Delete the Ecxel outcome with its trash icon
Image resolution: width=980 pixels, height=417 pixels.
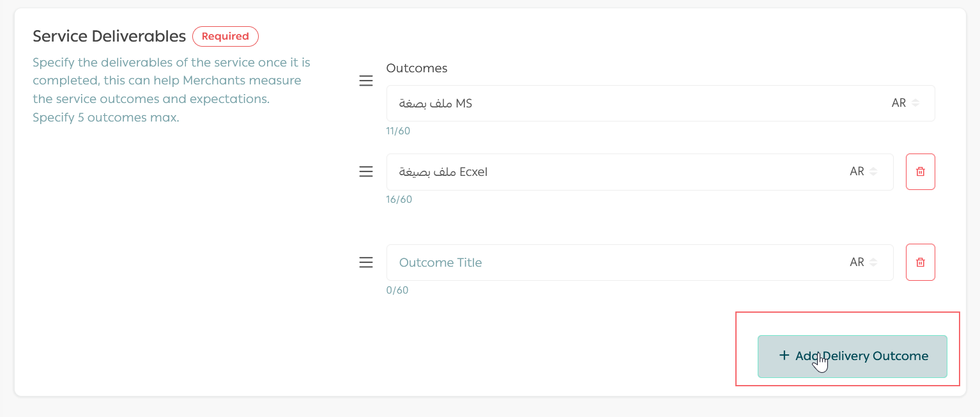point(920,172)
